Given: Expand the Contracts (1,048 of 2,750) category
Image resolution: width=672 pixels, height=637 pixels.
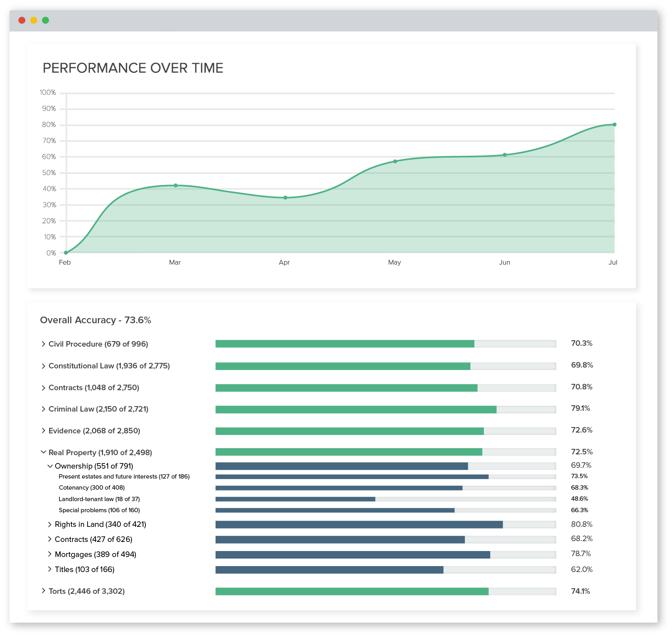Looking at the screenshot, I should (43, 387).
